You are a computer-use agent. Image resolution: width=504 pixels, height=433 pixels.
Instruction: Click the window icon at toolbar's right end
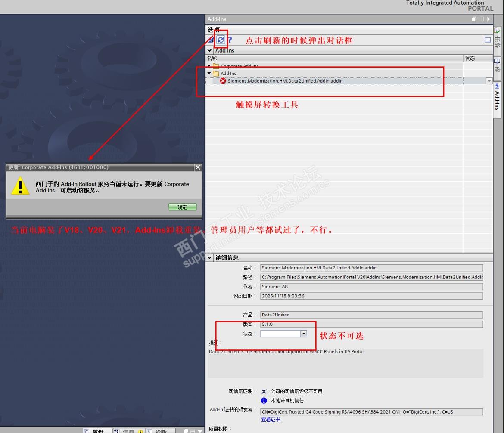[x=488, y=40]
